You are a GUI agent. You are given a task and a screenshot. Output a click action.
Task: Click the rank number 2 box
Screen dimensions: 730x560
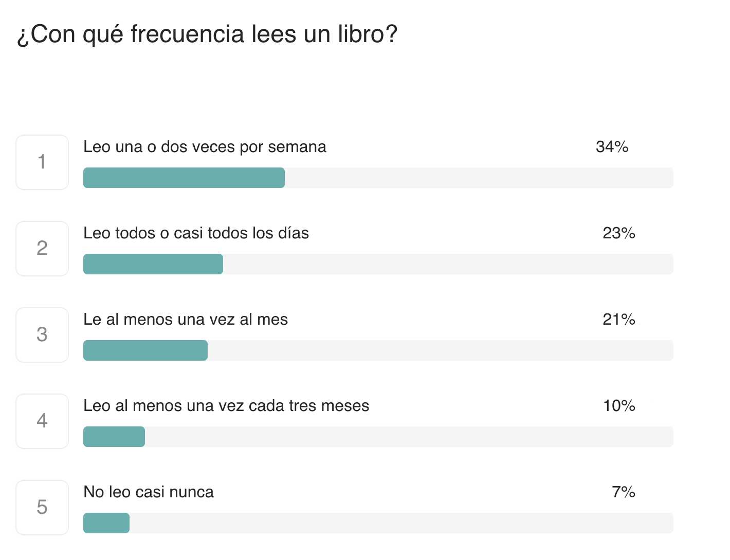coord(42,249)
